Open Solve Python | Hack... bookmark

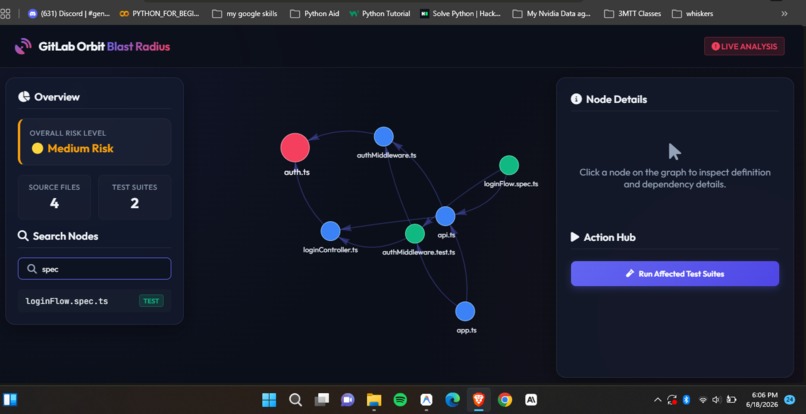461,14
